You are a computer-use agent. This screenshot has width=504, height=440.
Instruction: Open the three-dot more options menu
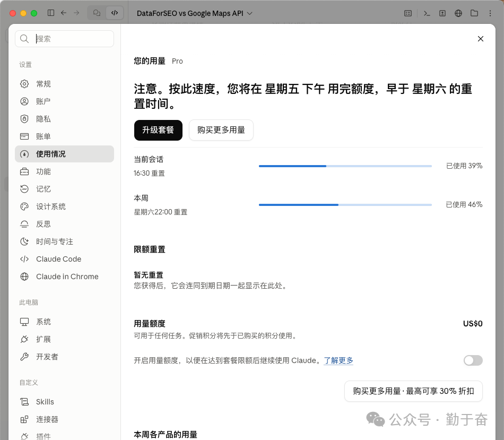coord(490,13)
